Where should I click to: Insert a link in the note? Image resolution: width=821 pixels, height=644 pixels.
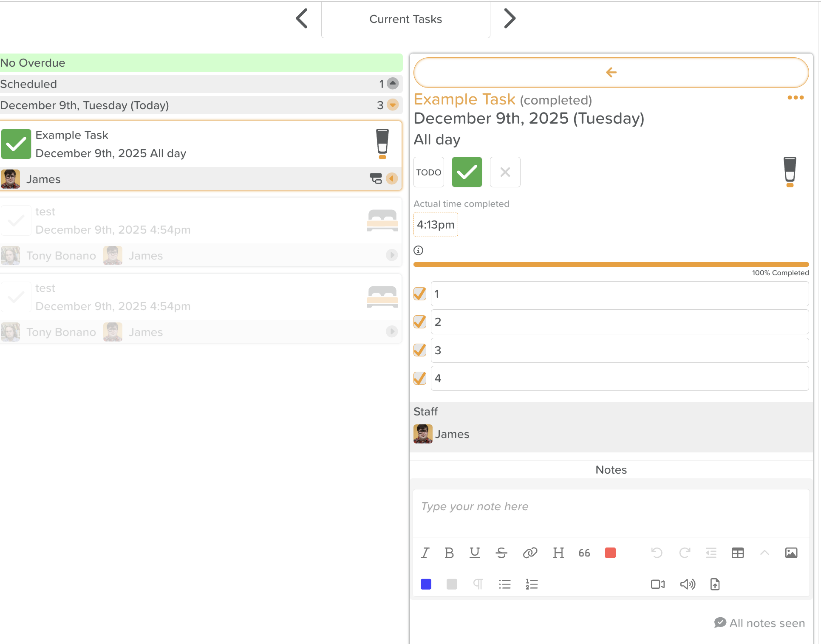tap(530, 553)
